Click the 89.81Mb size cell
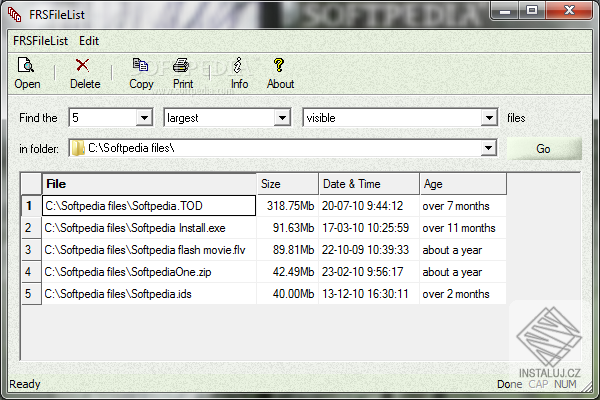The height and width of the screenshot is (400, 600). pos(288,250)
